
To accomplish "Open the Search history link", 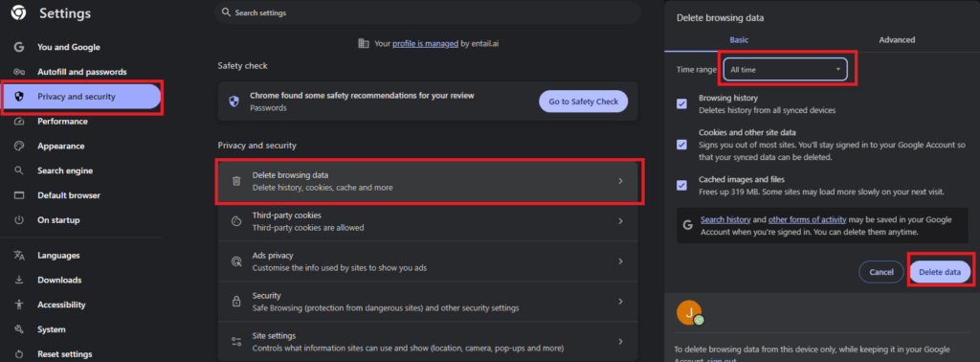I will coord(725,220).
